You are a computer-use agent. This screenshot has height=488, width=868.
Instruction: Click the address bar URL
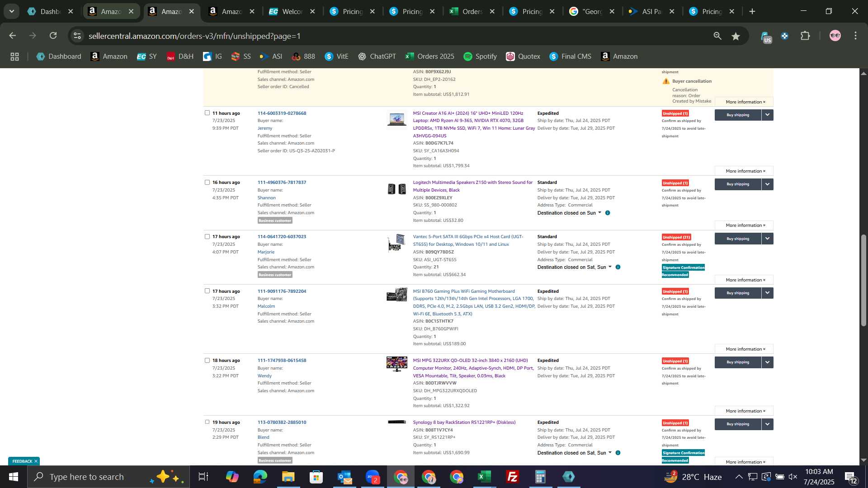click(x=194, y=36)
